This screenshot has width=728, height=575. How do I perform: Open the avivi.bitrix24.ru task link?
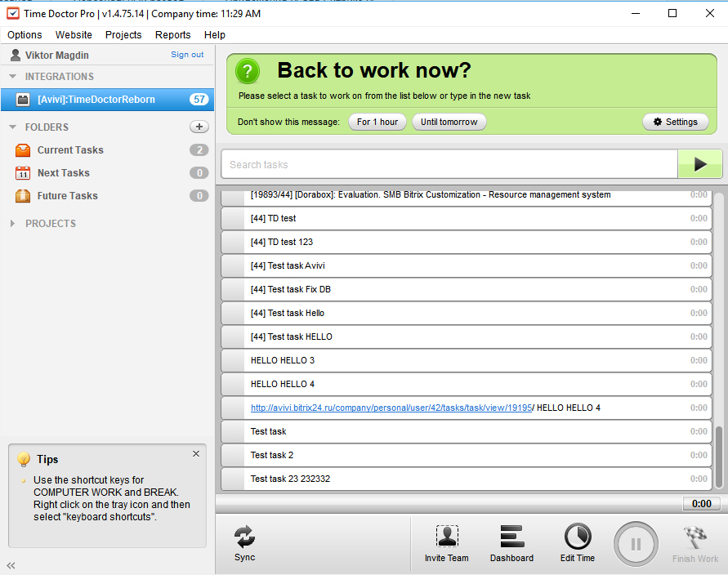pos(391,408)
